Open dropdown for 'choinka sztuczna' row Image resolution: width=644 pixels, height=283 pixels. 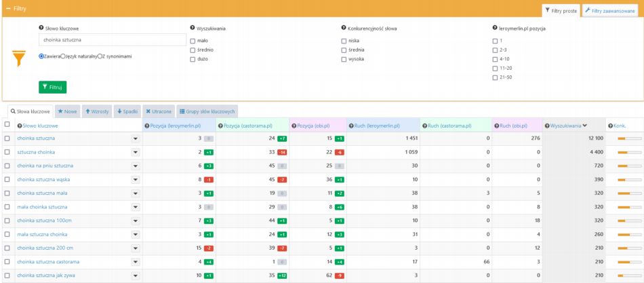click(135, 138)
